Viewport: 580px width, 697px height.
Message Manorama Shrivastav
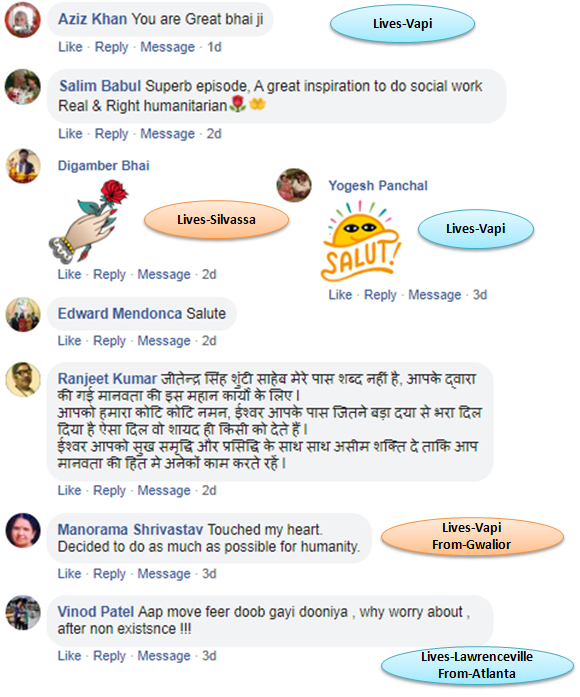click(x=164, y=574)
